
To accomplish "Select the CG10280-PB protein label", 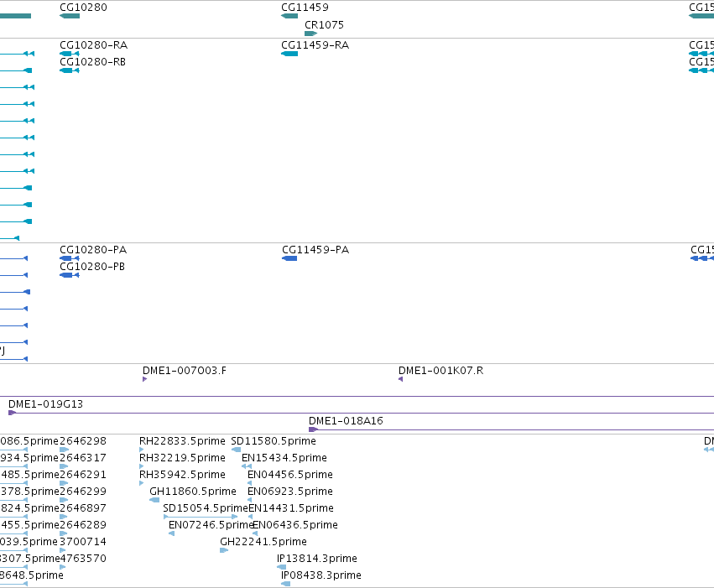I will point(92,267).
